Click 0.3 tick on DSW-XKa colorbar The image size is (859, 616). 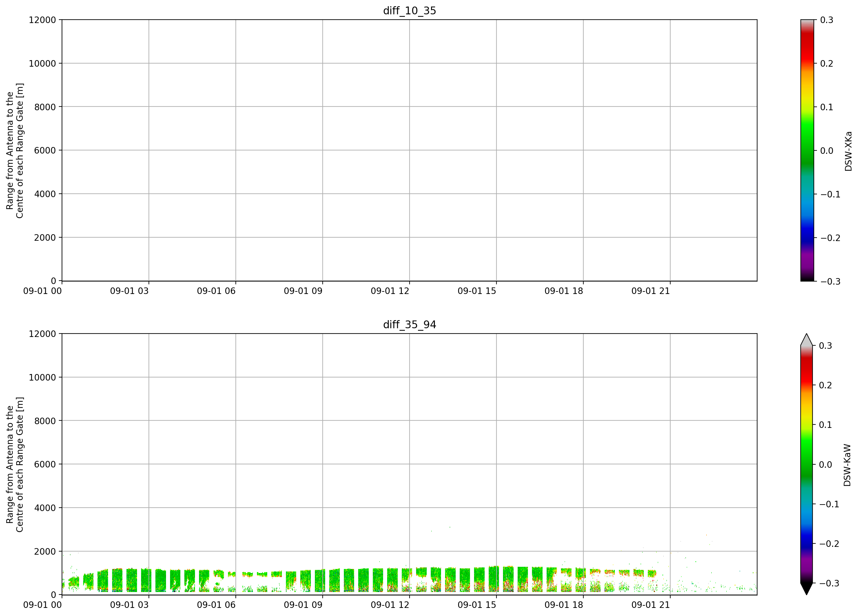point(827,20)
